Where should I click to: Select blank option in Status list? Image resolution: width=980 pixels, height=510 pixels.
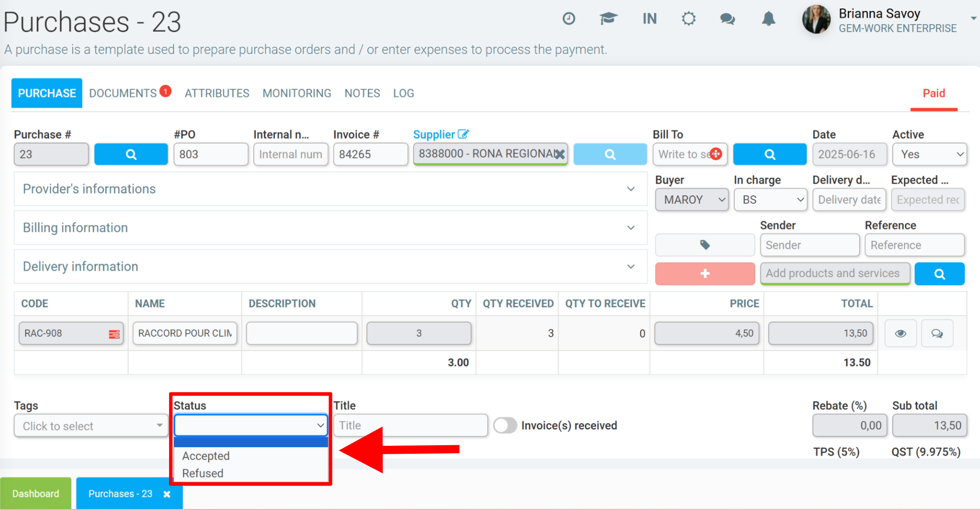[251, 442]
